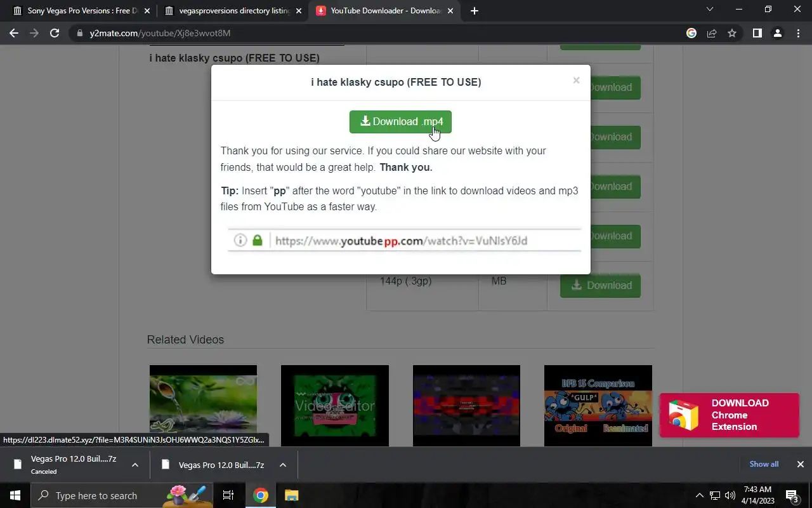The image size is (812, 508).
Task: Click the site info lock icon in address bar
Action: click(79, 33)
